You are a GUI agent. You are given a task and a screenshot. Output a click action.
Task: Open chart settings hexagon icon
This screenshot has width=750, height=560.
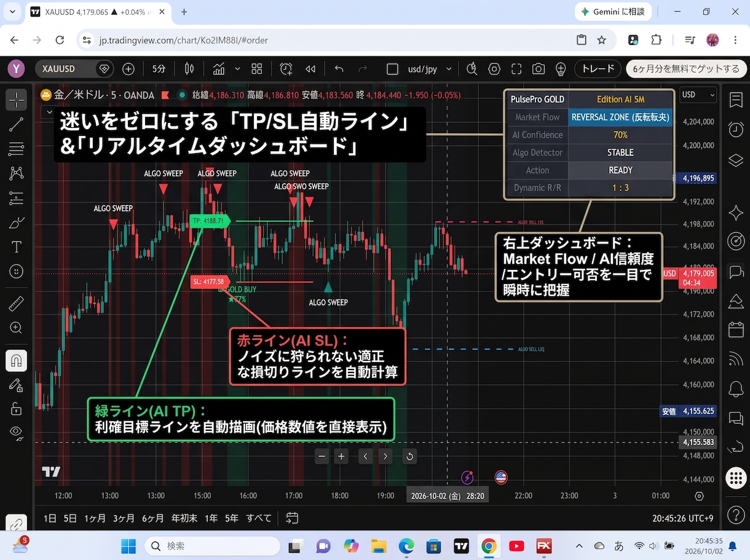coord(494,69)
